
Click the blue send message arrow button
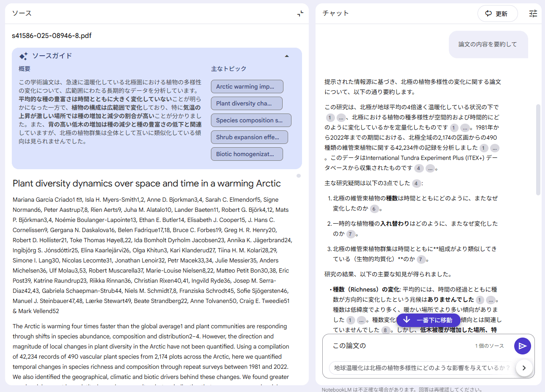pyautogui.click(x=522, y=346)
